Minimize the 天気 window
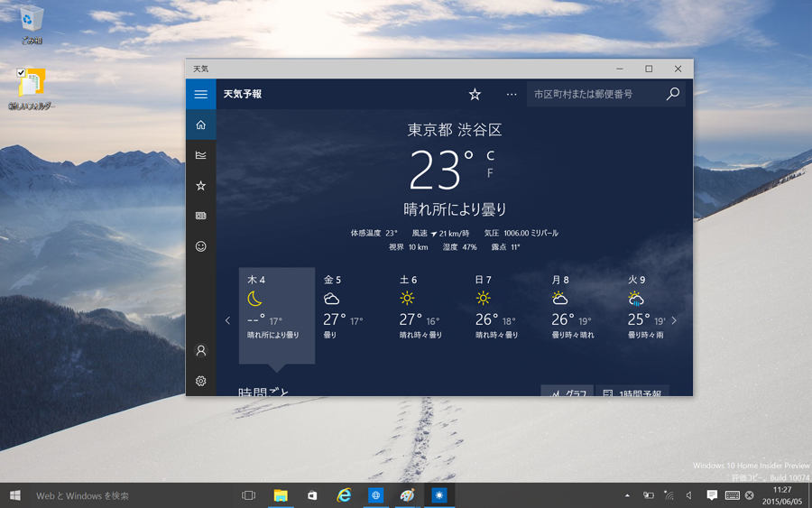812x508 pixels. click(620, 69)
